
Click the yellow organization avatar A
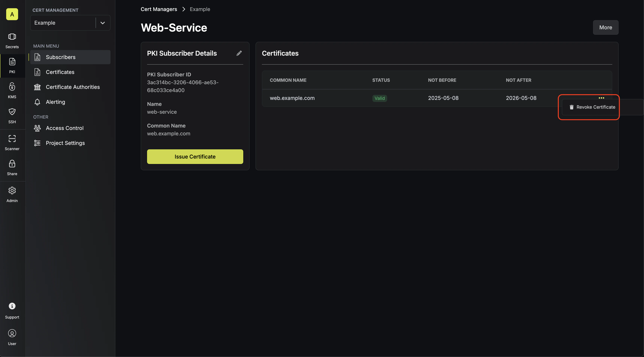tap(12, 14)
